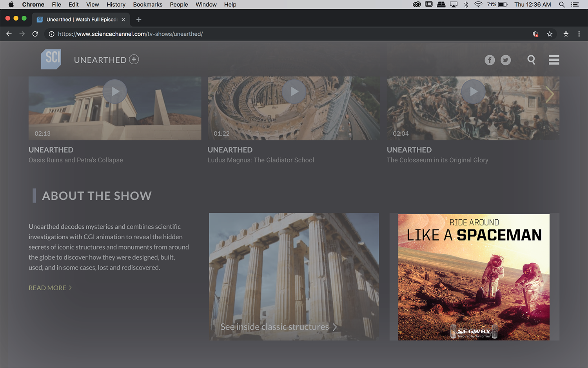Image resolution: width=588 pixels, height=368 pixels.
Task: Open the blocked content shield icon
Action: pyautogui.click(x=535, y=34)
